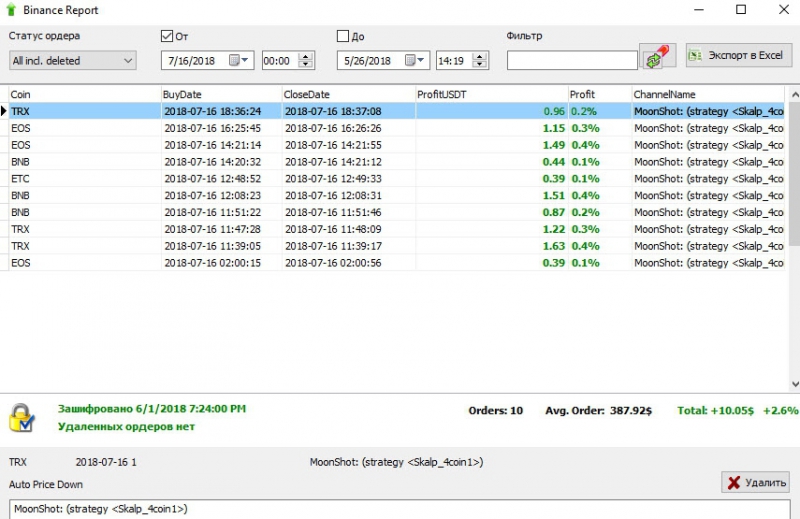Click the strategy comment text box
The width and height of the screenshot is (800, 519).
(x=399, y=509)
